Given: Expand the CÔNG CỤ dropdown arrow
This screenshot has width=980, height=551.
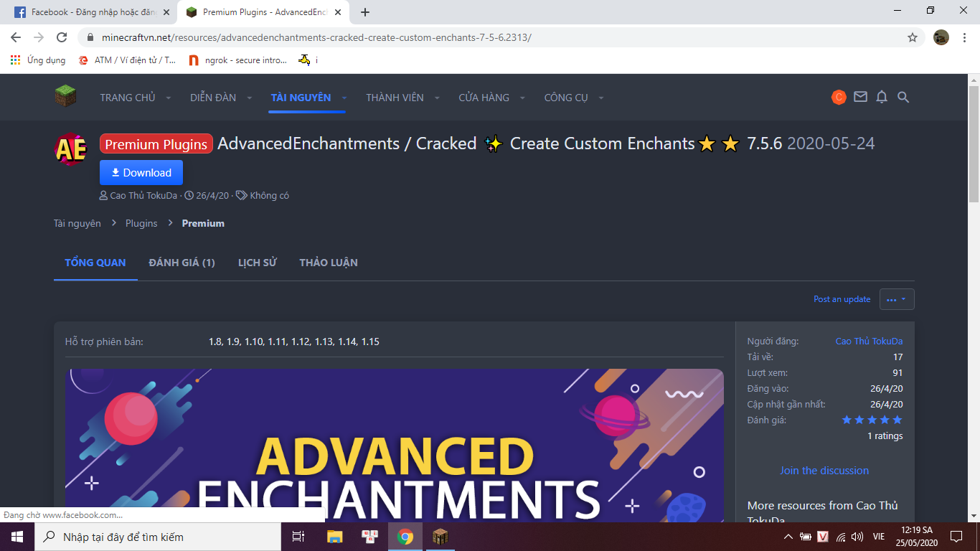Looking at the screenshot, I should (x=601, y=98).
